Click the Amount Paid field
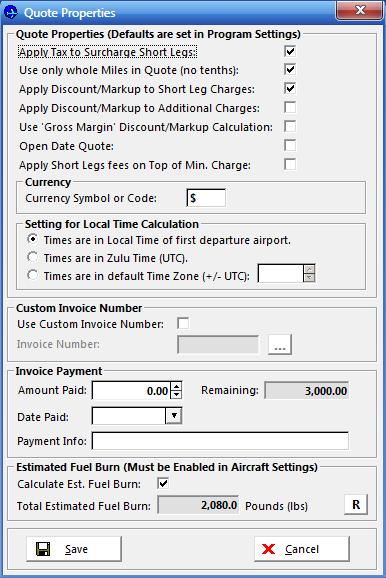This screenshot has height=578, width=386. point(131,391)
